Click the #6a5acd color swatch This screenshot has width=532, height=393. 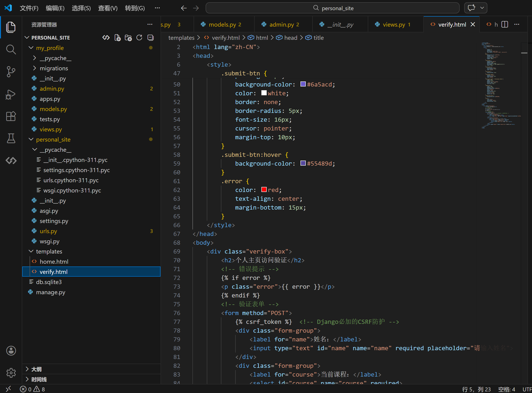click(303, 84)
